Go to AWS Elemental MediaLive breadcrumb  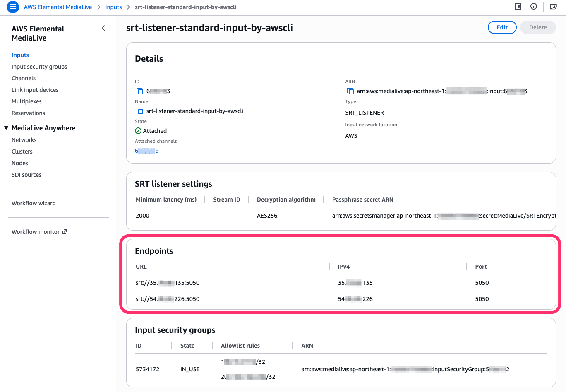coord(58,7)
